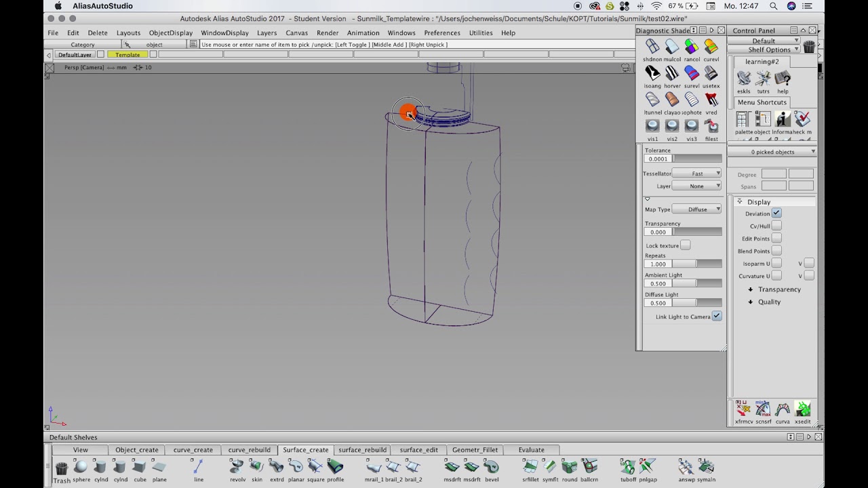The width and height of the screenshot is (868, 488).
Task: Choose the extrude tool icon
Action: click(x=276, y=467)
